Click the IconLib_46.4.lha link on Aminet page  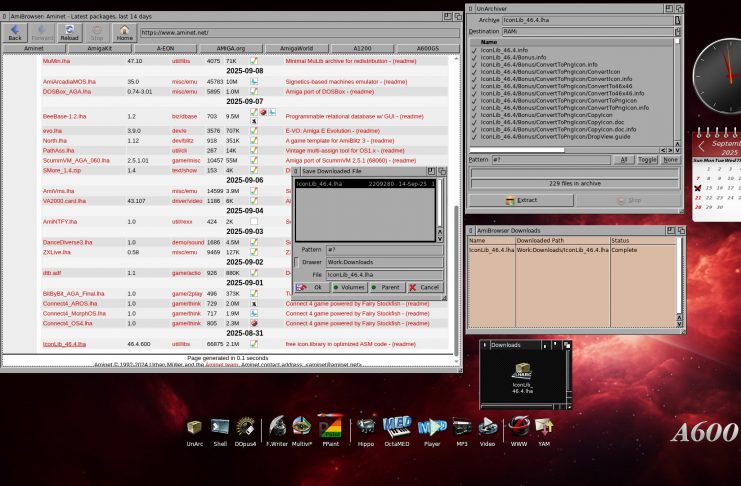pyautogui.click(x=64, y=344)
